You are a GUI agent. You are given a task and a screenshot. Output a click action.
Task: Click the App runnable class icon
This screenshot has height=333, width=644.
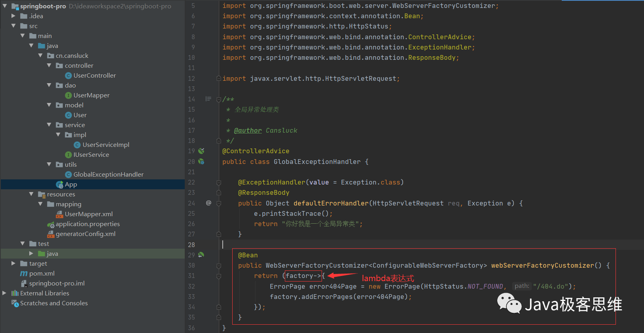pyautogui.click(x=60, y=185)
